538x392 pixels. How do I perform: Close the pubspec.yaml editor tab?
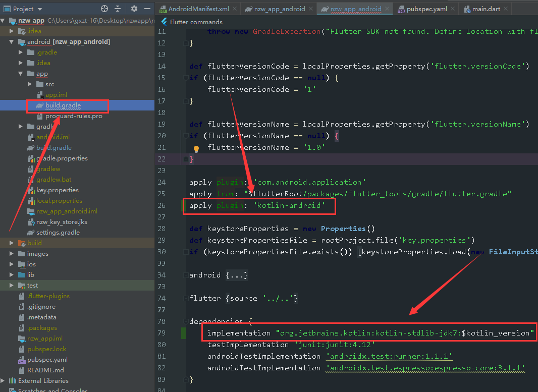point(452,9)
